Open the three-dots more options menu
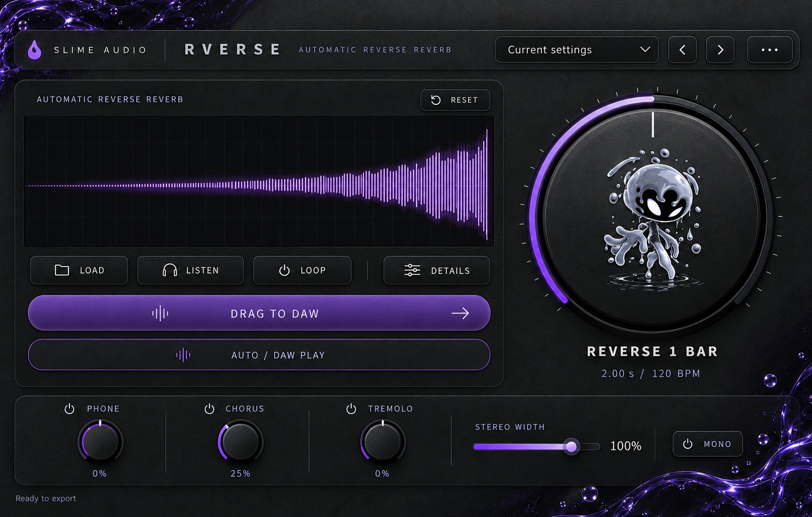This screenshot has width=812, height=517. pyautogui.click(x=770, y=50)
